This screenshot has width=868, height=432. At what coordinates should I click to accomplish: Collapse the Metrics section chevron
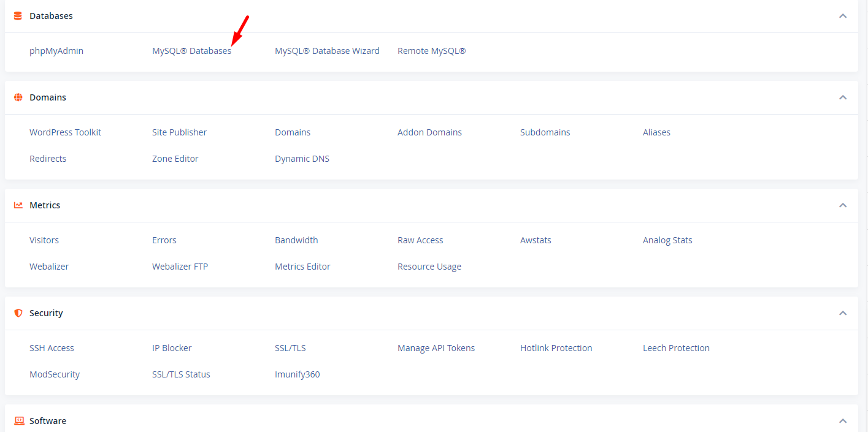pyautogui.click(x=843, y=205)
